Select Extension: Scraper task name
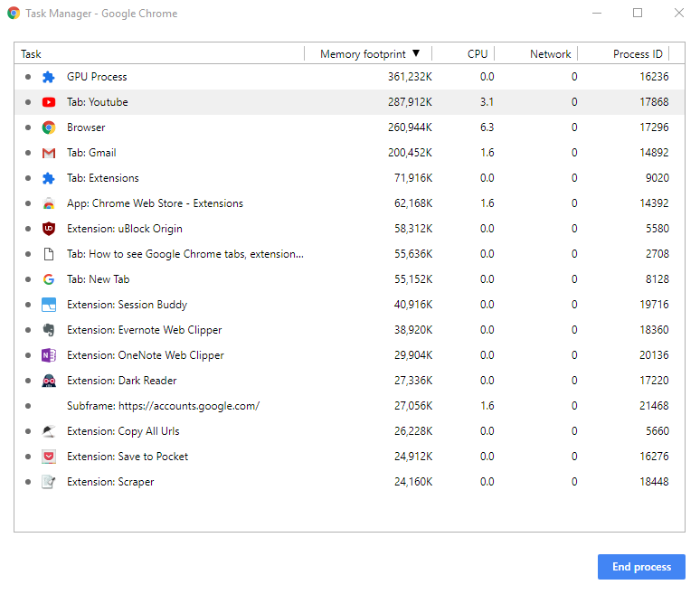Image resolution: width=700 pixels, height=594 pixels. (110, 482)
